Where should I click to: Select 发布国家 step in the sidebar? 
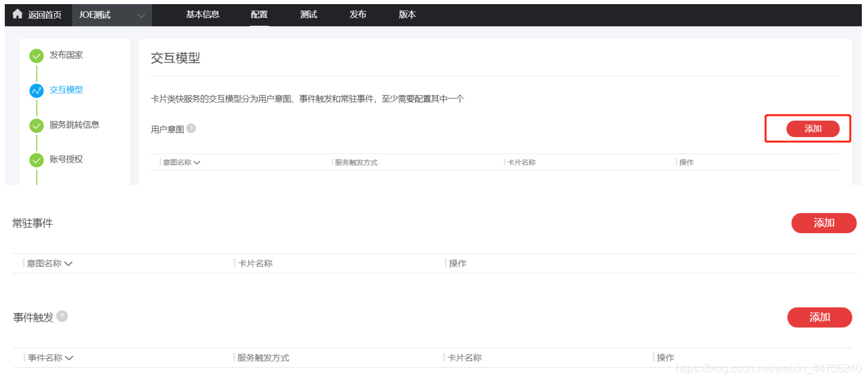66,55
